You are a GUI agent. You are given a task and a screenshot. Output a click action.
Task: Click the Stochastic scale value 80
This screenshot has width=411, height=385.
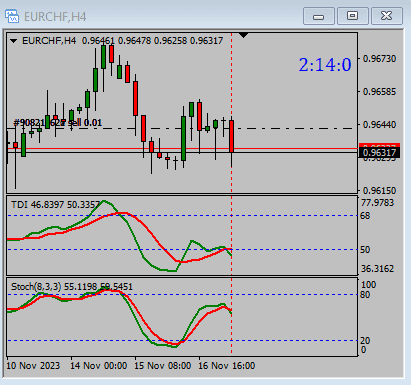click(365, 295)
